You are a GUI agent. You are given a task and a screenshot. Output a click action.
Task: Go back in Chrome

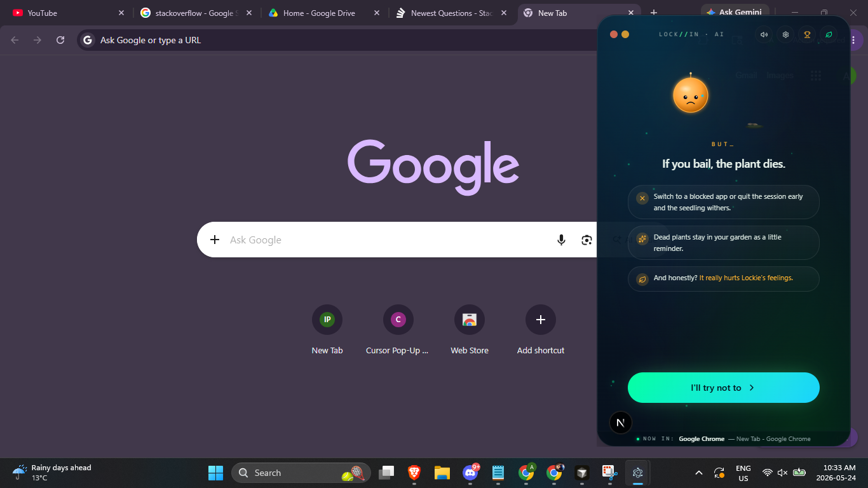coord(15,40)
